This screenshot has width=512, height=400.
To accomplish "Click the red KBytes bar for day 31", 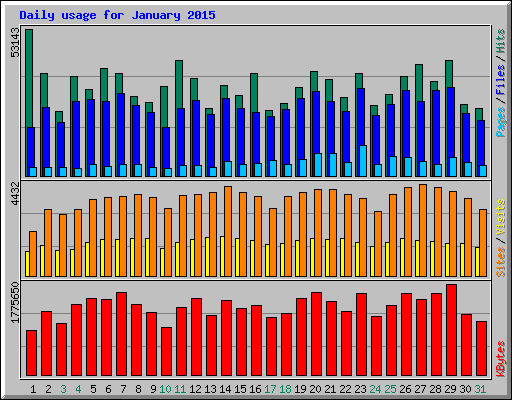I will tap(481, 348).
